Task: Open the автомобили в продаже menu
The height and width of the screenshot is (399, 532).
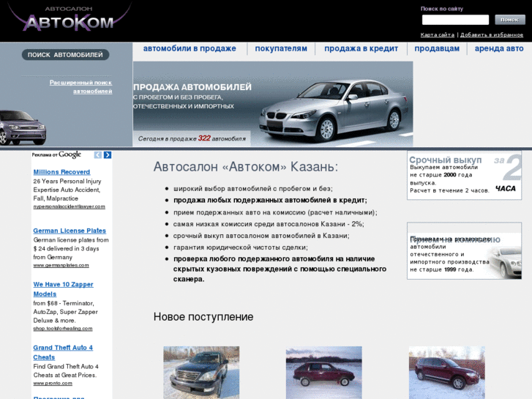Action: tap(190, 48)
